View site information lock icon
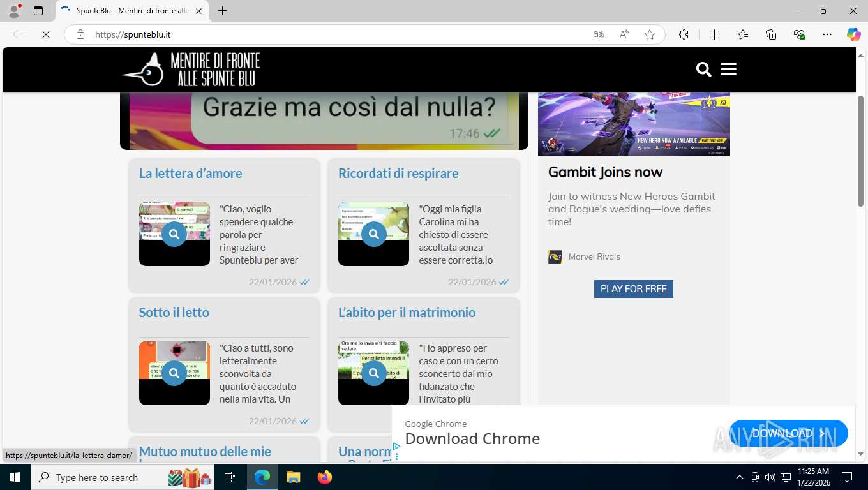Screen dimensions: 868x490 point(80,34)
